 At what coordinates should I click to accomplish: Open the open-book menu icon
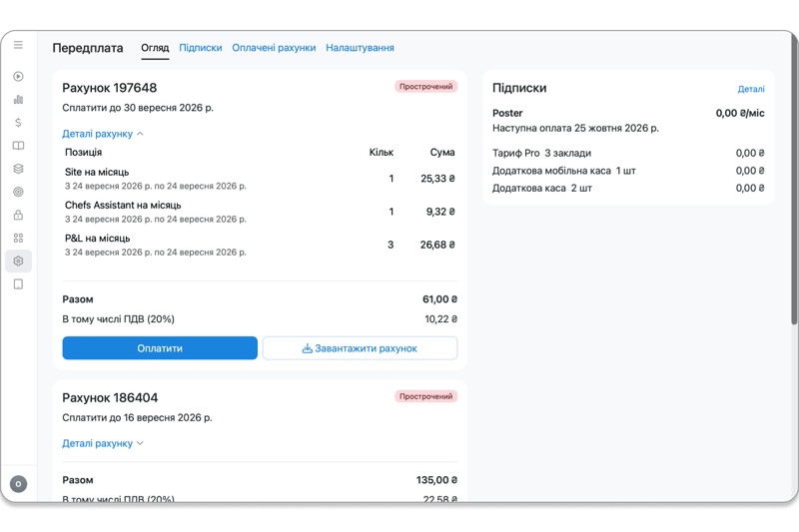18,146
